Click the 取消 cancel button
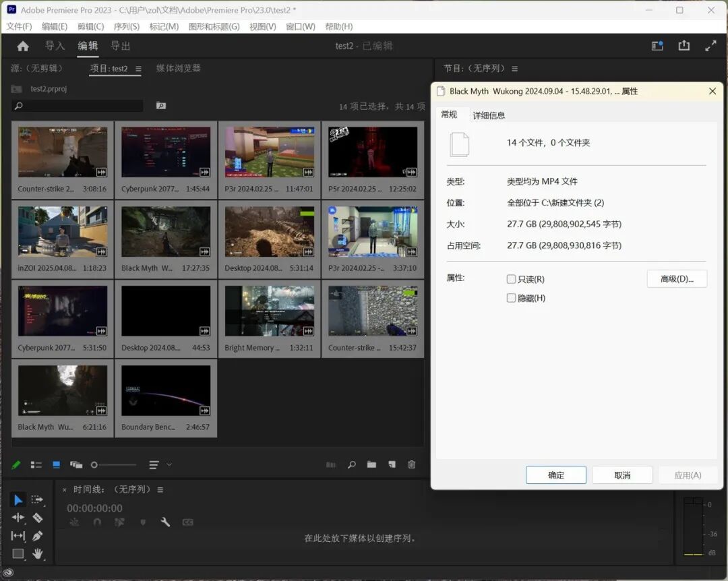 point(622,475)
